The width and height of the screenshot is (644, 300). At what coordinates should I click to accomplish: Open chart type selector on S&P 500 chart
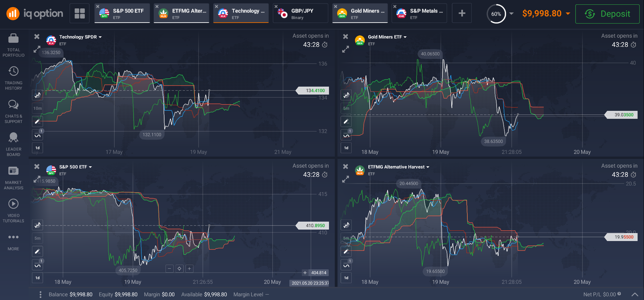[x=37, y=225]
